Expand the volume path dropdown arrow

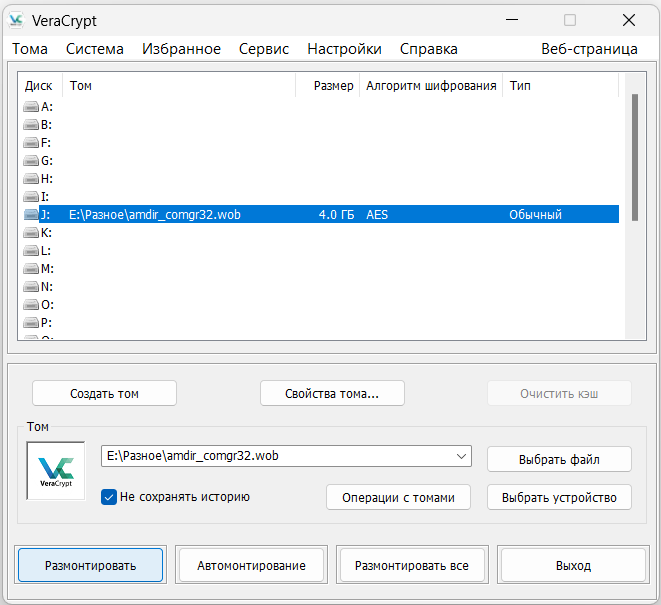461,456
